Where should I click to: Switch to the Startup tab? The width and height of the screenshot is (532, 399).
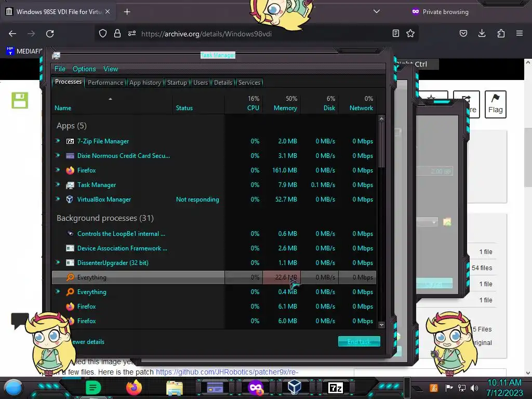(177, 83)
